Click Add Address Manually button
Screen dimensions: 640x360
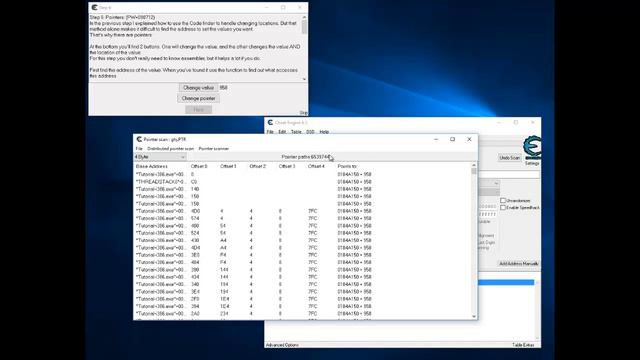(x=518, y=264)
